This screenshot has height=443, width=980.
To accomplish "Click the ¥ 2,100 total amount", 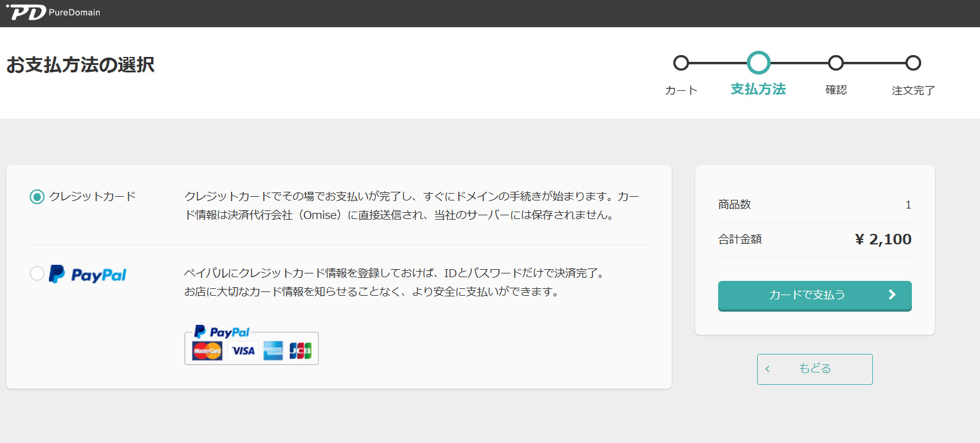I will pos(883,239).
